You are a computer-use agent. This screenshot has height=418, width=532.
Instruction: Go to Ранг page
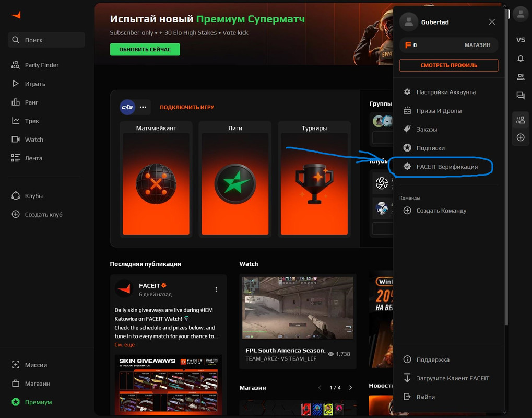point(25,102)
